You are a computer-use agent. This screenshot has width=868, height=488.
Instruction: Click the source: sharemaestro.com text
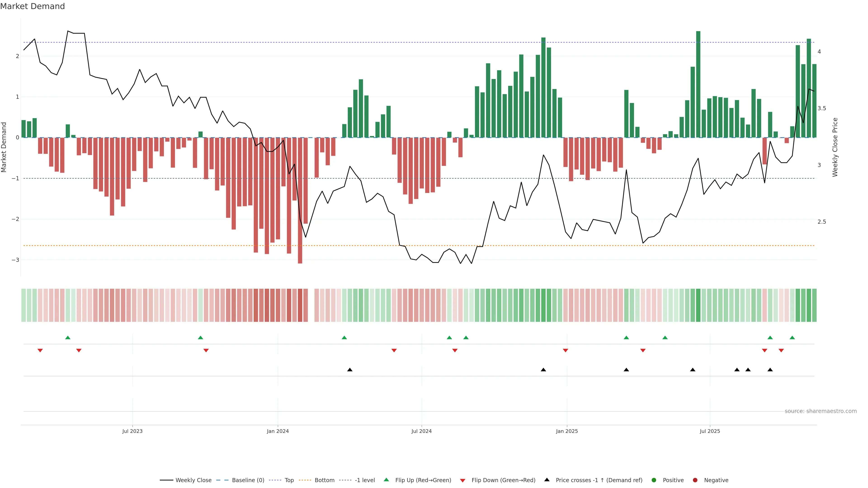click(821, 411)
